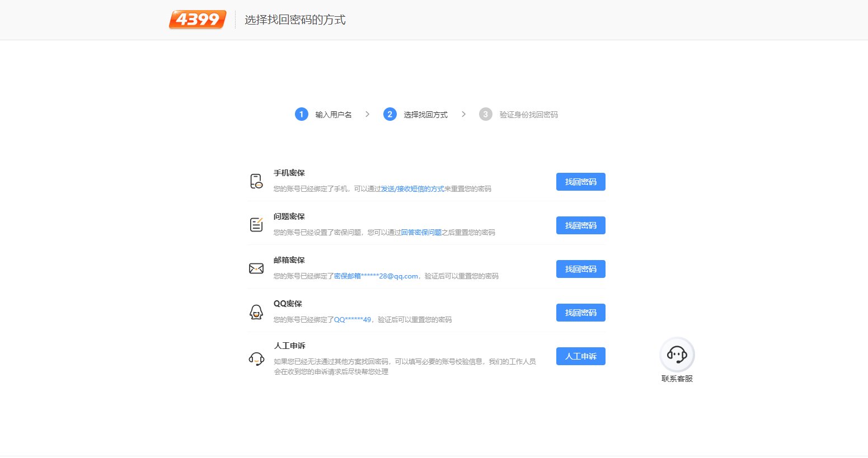This screenshot has width=868, height=458.
Task: Click the mobile phone icon beside 手机密保
Action: point(256,181)
